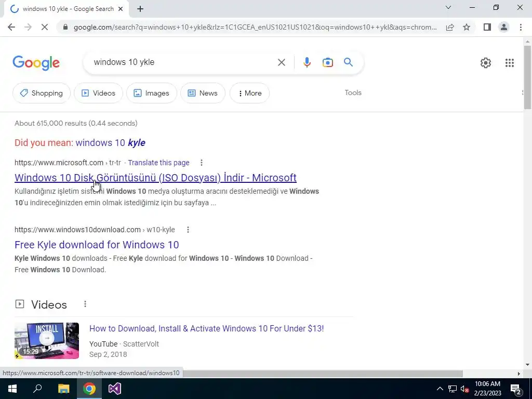Image resolution: width=532 pixels, height=399 pixels.
Task: Switch to News results
Action: pos(203,93)
